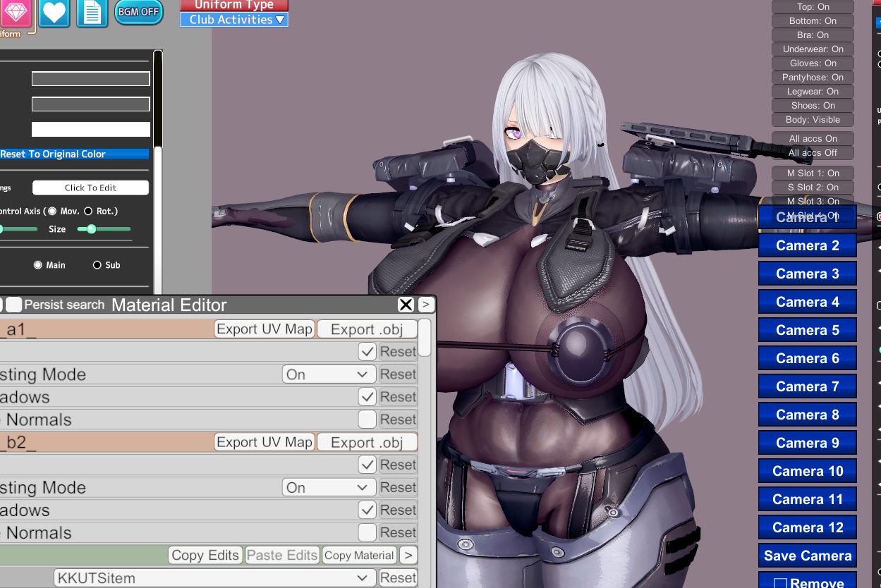
Task: Toggle Top: On clothing state
Action: pos(813,7)
